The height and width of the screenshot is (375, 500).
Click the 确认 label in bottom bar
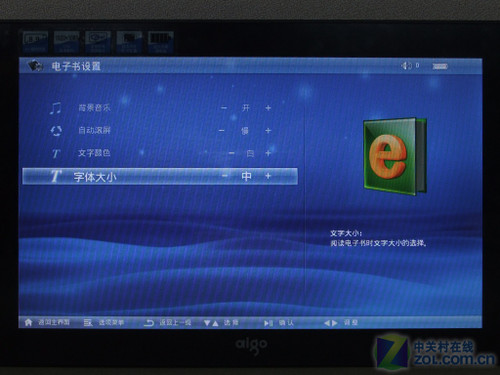pos(286,323)
